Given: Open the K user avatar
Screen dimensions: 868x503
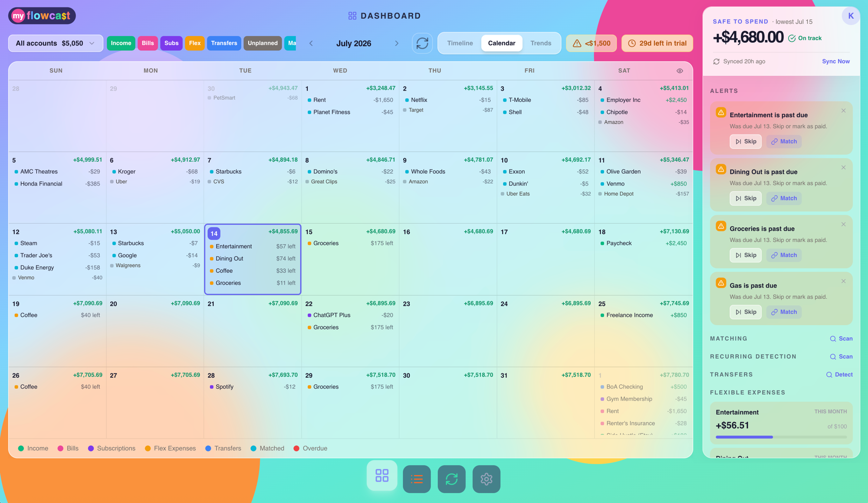Looking at the screenshot, I should pyautogui.click(x=851, y=16).
